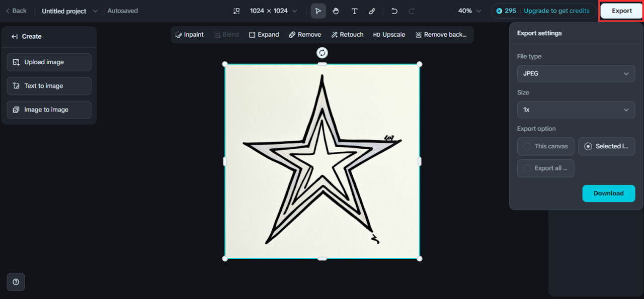Click the Export button
This screenshot has width=644, height=299.
click(621, 11)
